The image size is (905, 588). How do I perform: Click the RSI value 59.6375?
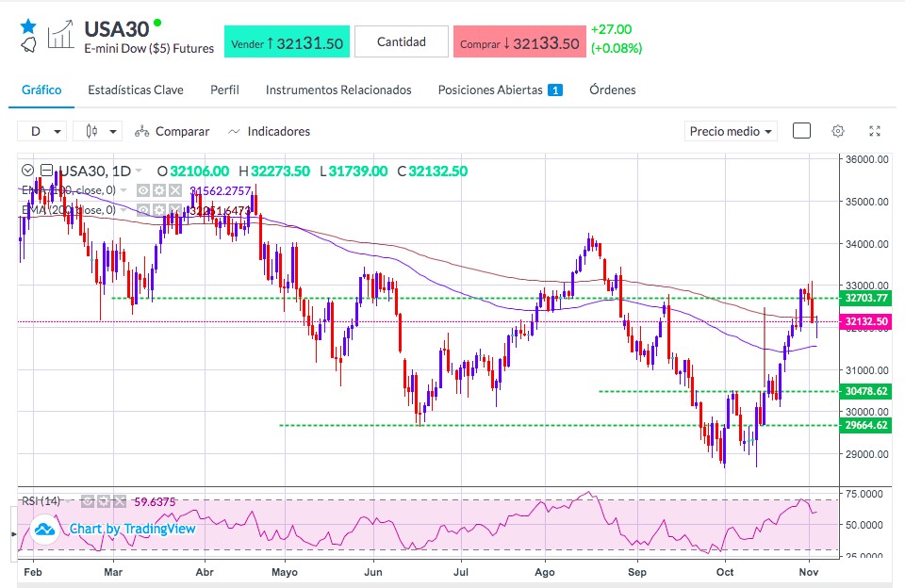[155, 502]
